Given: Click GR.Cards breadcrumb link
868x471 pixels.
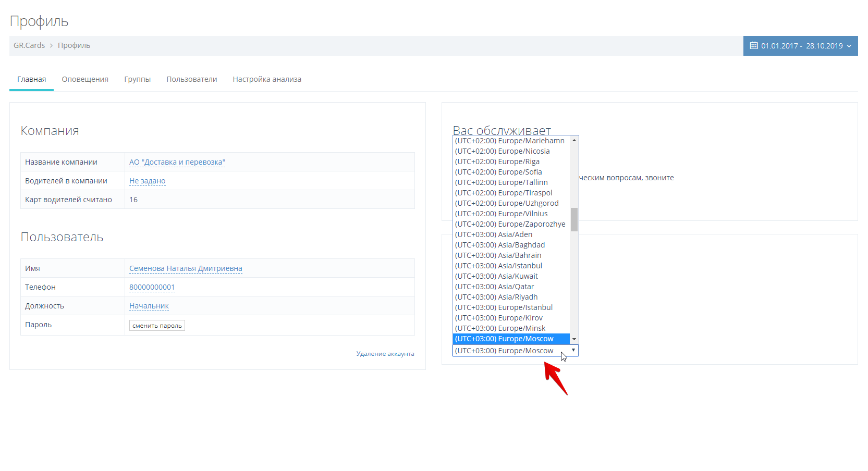Looking at the screenshot, I should click(x=29, y=45).
